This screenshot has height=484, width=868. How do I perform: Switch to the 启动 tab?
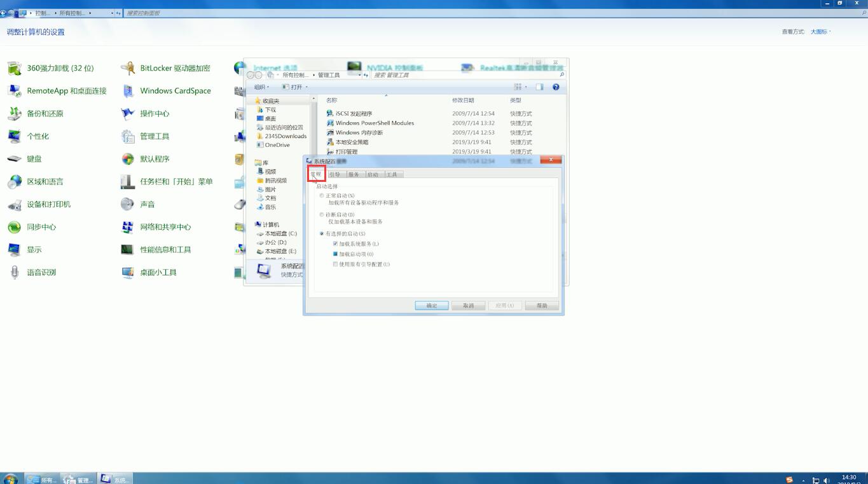[x=373, y=174]
